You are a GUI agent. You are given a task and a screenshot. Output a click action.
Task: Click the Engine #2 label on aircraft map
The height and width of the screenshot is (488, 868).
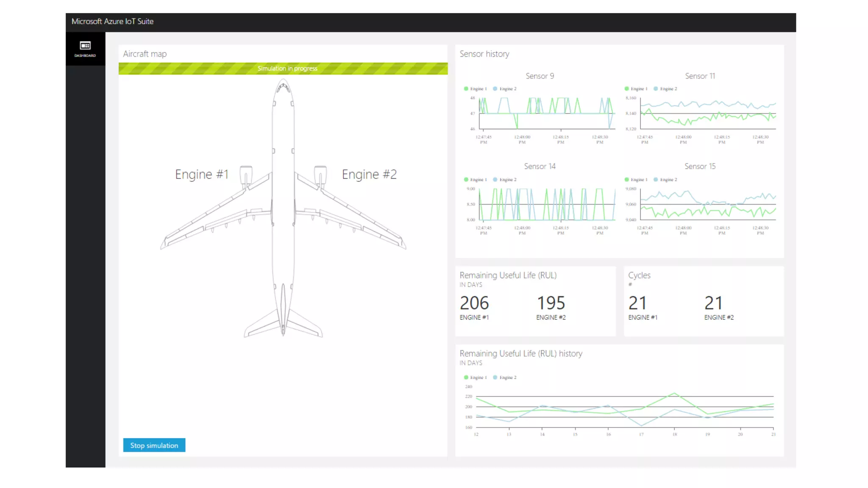click(x=369, y=175)
